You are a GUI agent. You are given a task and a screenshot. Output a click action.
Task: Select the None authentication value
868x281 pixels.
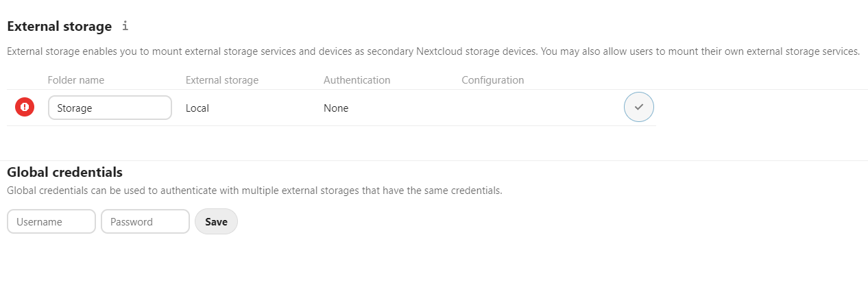[336, 108]
